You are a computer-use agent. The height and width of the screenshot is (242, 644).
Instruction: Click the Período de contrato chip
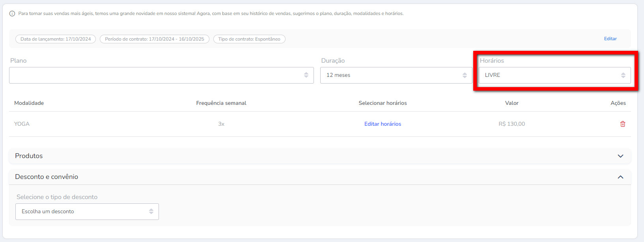[x=155, y=39]
